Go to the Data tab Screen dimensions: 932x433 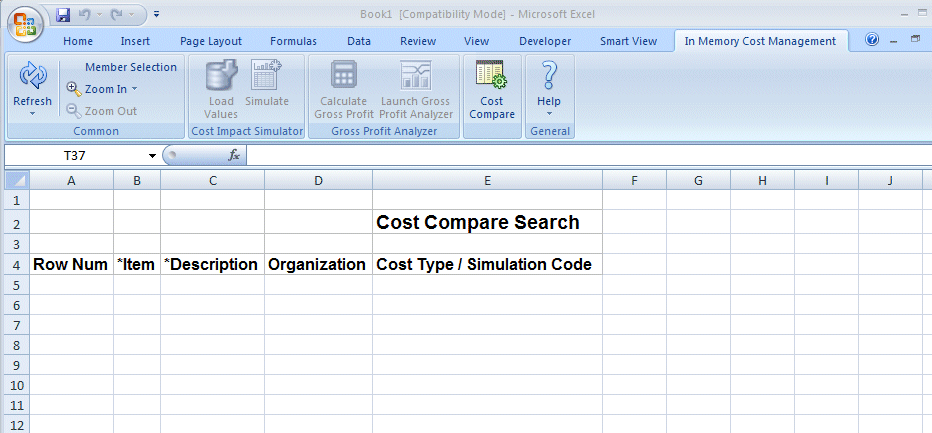359,41
